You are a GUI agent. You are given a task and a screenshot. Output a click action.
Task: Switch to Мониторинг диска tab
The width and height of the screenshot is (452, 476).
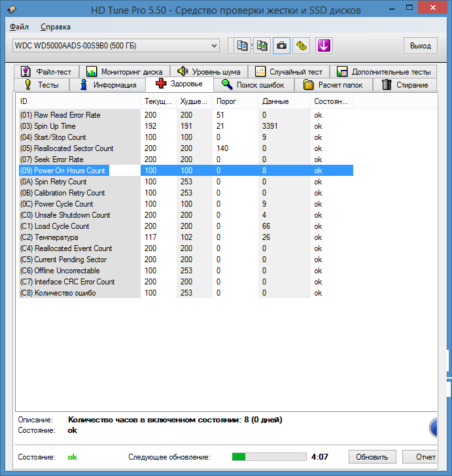pyautogui.click(x=124, y=72)
